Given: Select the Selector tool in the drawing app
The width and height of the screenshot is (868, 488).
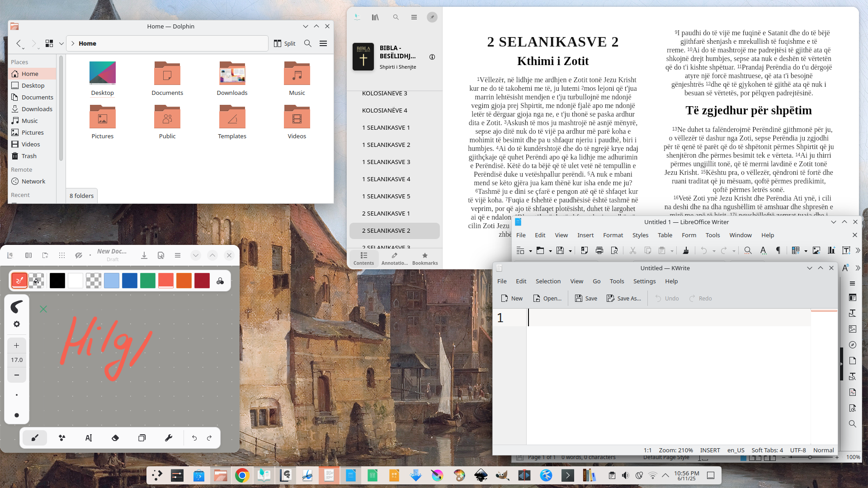Looking at the screenshot, I should click(x=142, y=438).
